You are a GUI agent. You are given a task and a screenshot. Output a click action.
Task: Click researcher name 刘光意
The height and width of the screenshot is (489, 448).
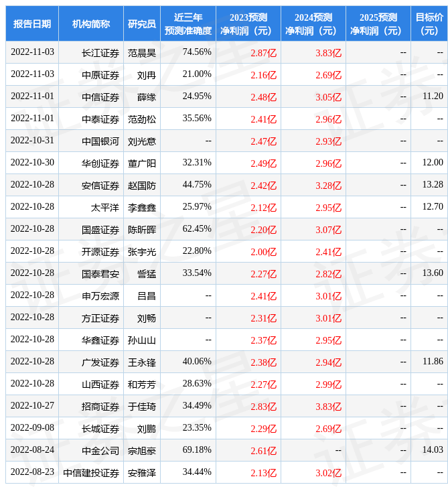(x=142, y=141)
